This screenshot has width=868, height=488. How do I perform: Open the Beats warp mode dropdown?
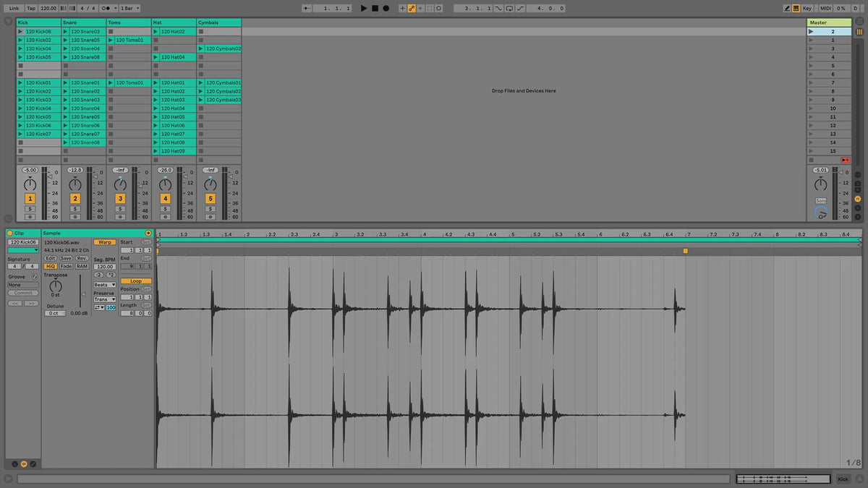105,285
